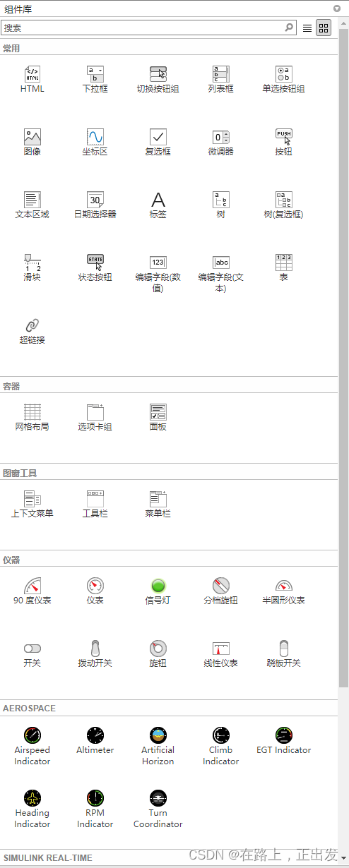Select the 列表框 list box component
The image size is (349, 868).
coord(220,74)
